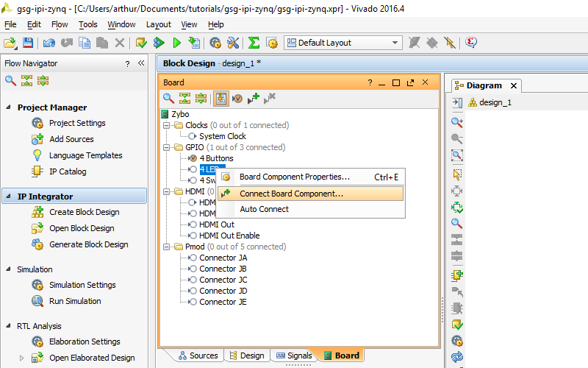Switch to the Sources tab
Screen dimensions: 588x368
(198, 355)
